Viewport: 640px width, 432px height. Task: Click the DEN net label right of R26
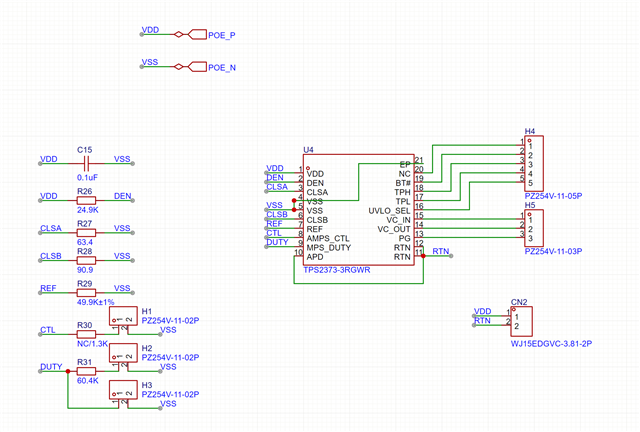click(122, 196)
